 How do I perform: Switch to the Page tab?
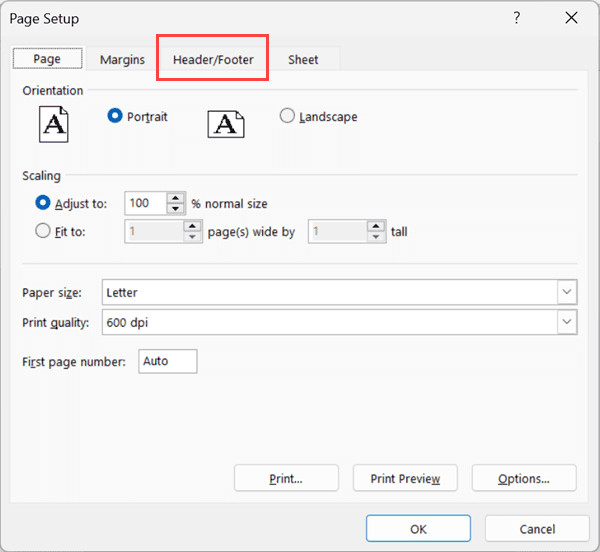pyautogui.click(x=47, y=59)
